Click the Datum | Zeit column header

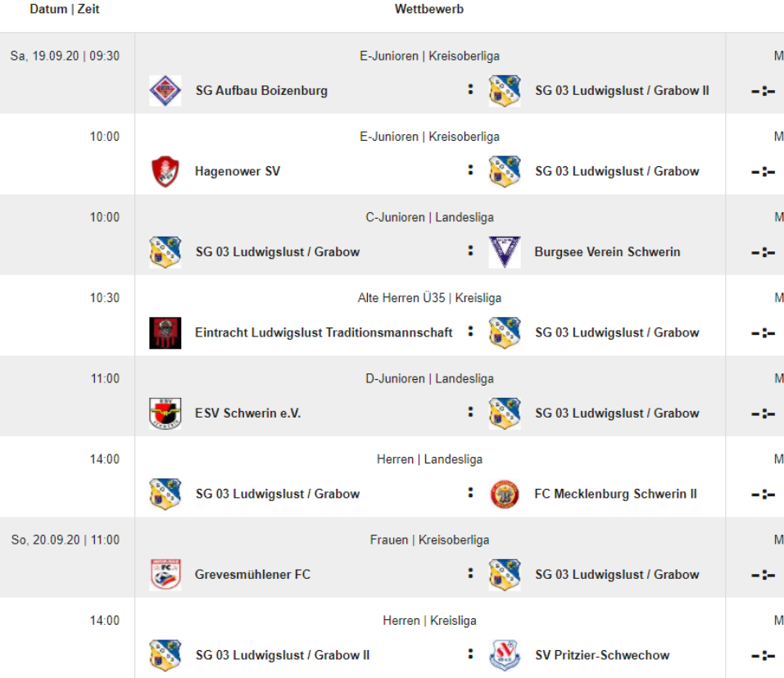(x=65, y=10)
